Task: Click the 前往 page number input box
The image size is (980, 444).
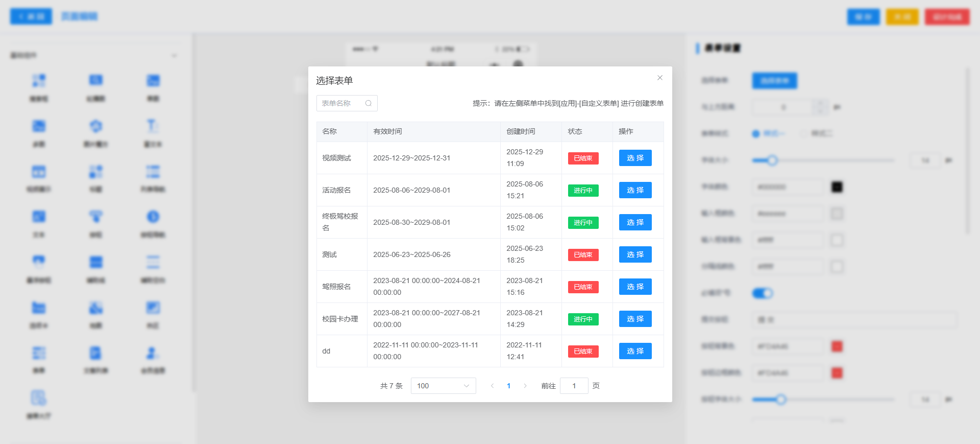Action: coord(574,386)
